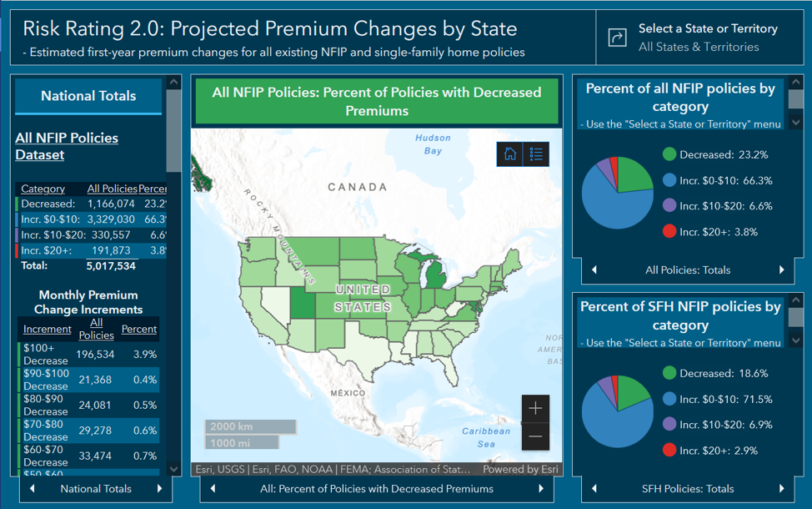Advance All Policies: Totals chart forward
Screen dimensions: 812x509
pyautogui.click(x=782, y=270)
